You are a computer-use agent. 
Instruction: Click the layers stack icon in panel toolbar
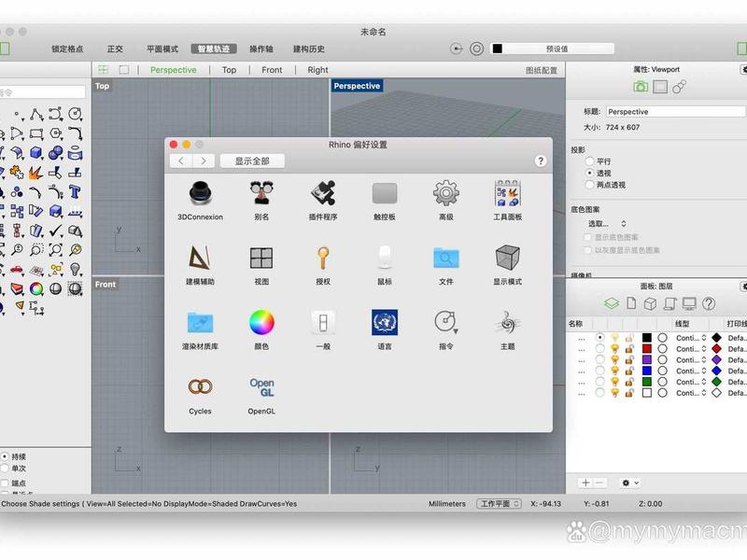612,303
